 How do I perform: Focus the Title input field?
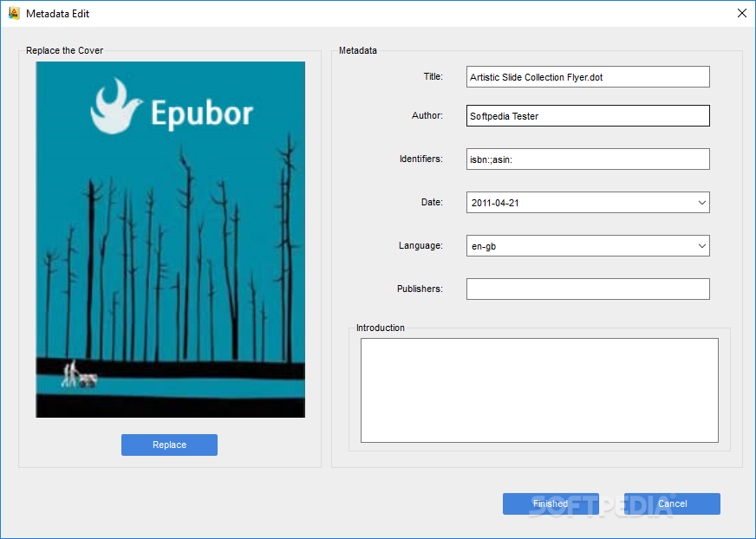(588, 76)
